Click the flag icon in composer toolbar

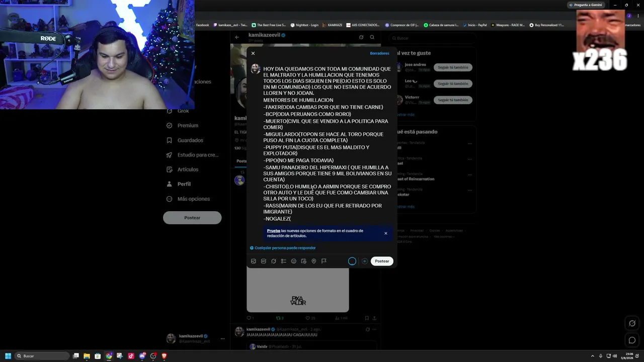coord(324,261)
